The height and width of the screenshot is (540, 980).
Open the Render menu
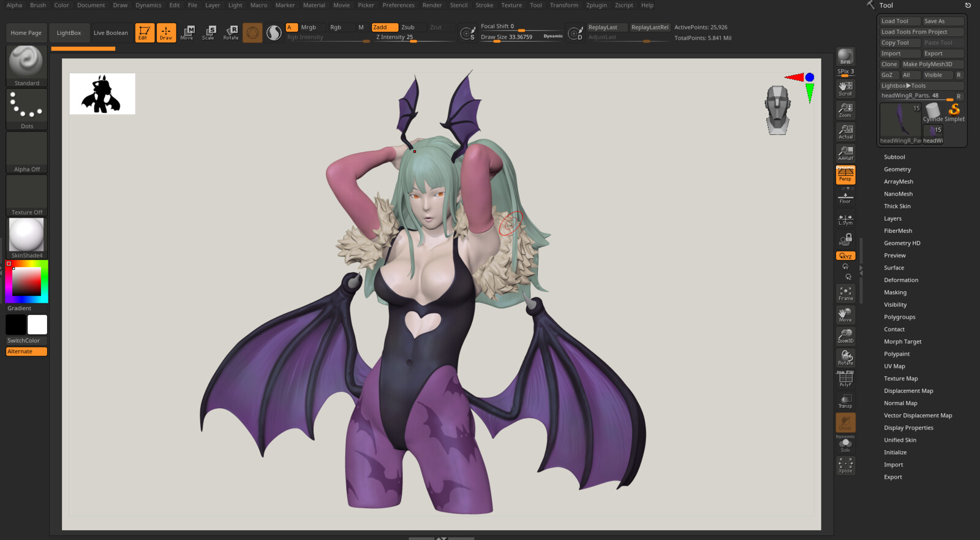(432, 5)
